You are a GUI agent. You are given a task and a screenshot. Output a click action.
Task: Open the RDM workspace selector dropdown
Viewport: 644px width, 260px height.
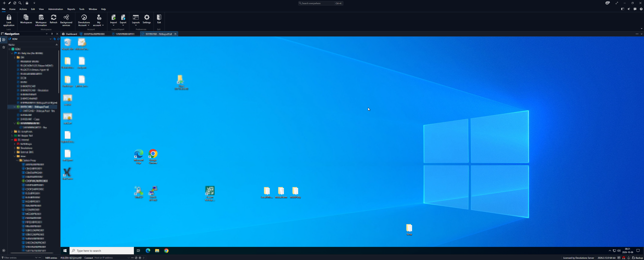pos(51,39)
